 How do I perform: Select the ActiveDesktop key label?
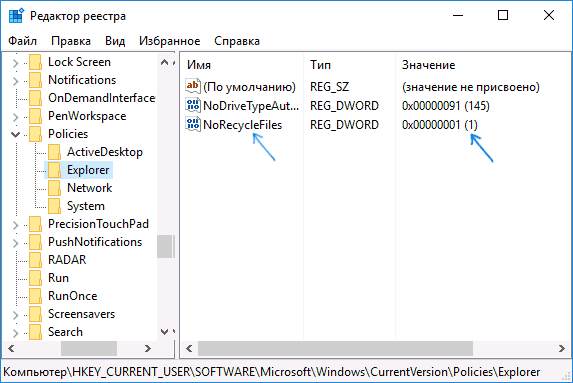click(x=105, y=152)
